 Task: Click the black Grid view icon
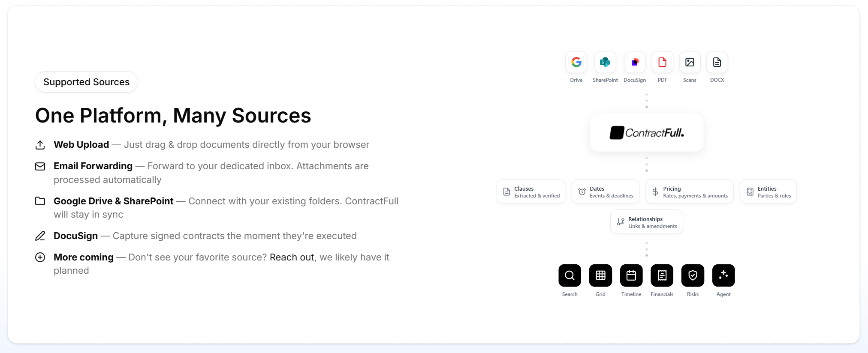600,275
